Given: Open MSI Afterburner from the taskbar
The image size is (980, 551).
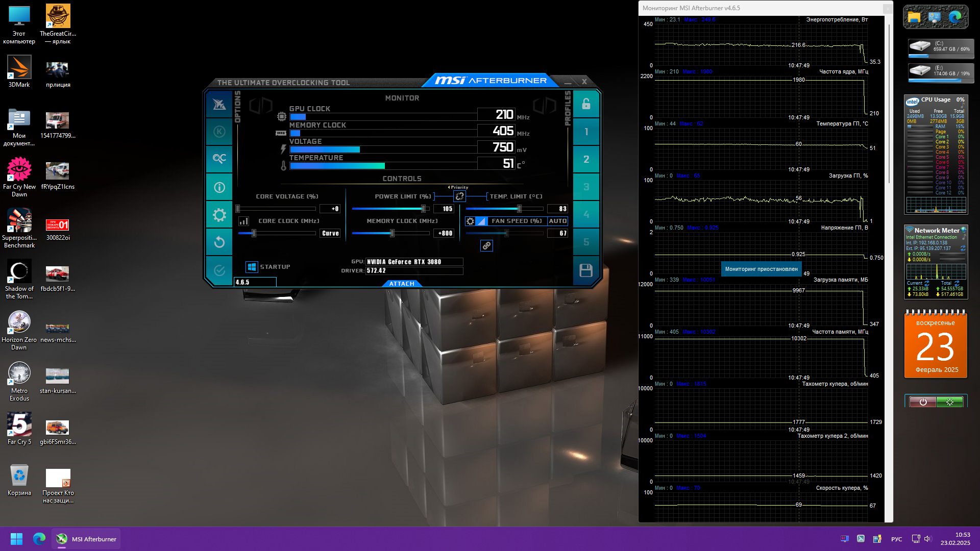Looking at the screenshot, I should pos(86,539).
